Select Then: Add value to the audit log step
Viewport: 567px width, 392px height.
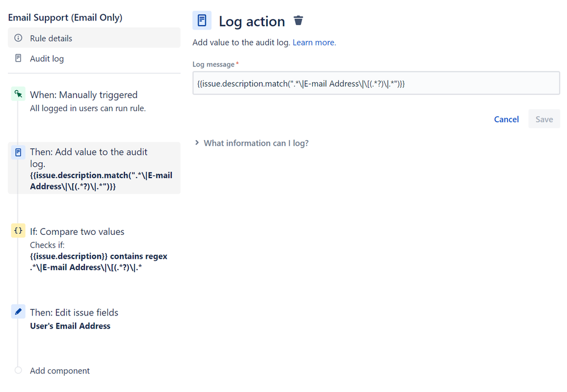pyautogui.click(x=94, y=168)
